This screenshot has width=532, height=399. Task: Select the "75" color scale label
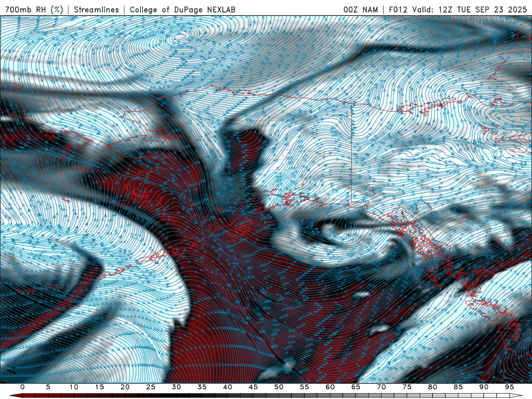coord(407,387)
